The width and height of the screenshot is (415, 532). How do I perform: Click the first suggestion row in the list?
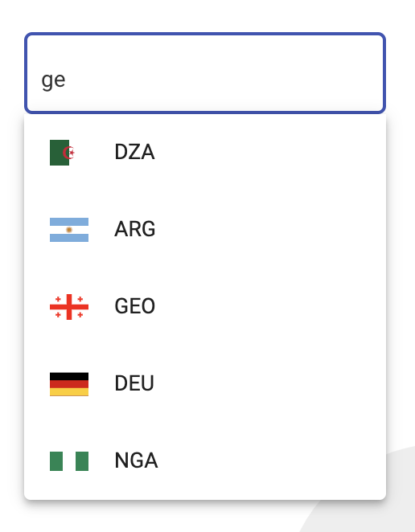(205, 153)
